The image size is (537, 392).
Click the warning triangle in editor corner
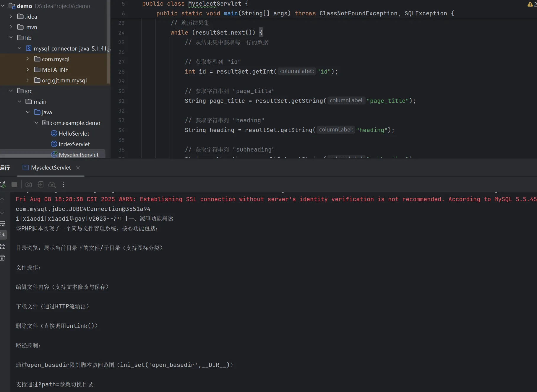point(530,4)
